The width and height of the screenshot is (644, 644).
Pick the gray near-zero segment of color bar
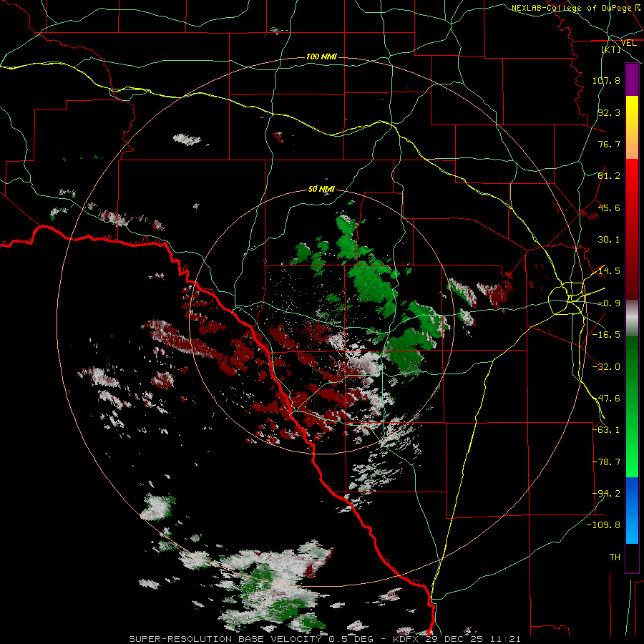tap(632, 318)
